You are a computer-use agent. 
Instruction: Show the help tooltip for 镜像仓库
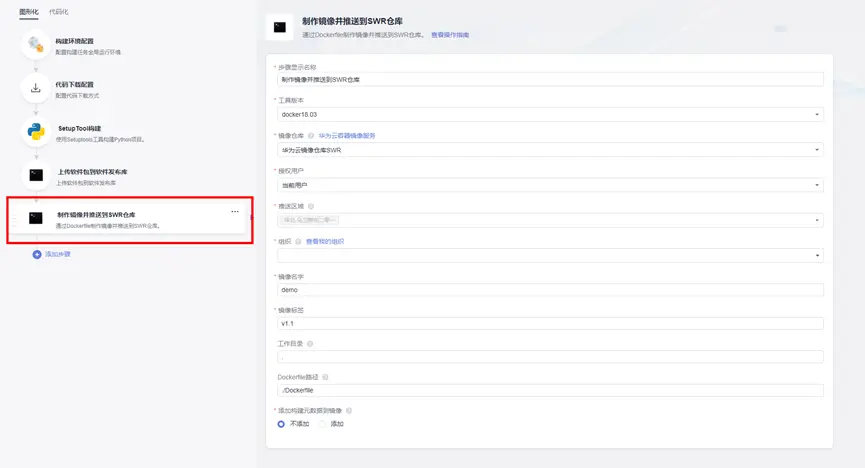pyautogui.click(x=311, y=136)
